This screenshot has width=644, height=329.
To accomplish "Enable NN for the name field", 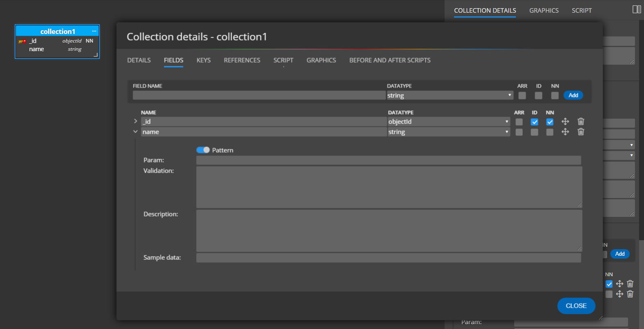I will pos(550,132).
